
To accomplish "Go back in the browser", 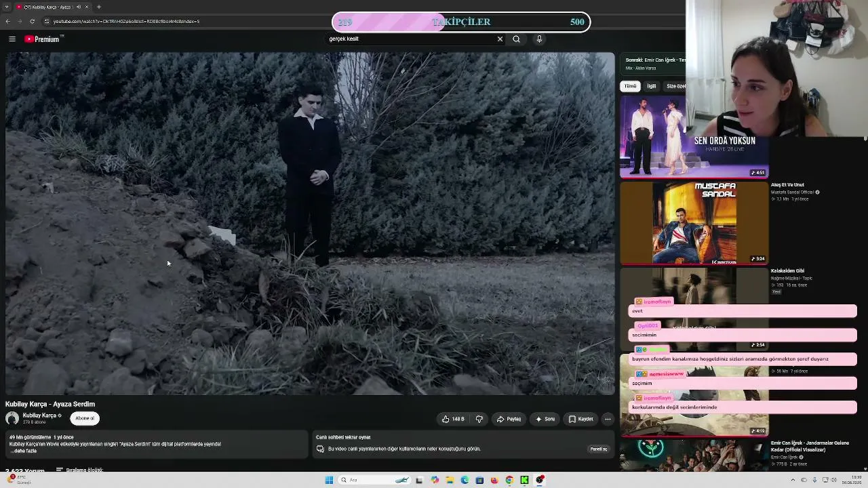I will coord(7,21).
